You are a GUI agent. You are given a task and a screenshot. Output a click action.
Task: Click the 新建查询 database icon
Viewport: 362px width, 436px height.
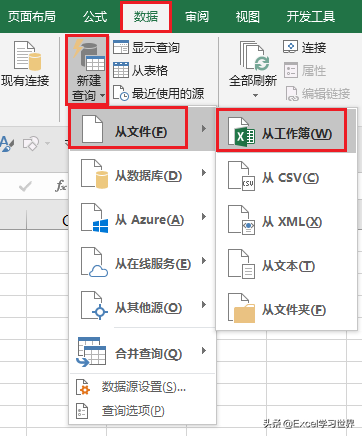pyautogui.click(x=89, y=55)
